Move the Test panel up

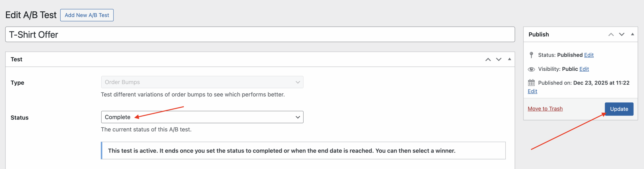pos(488,60)
